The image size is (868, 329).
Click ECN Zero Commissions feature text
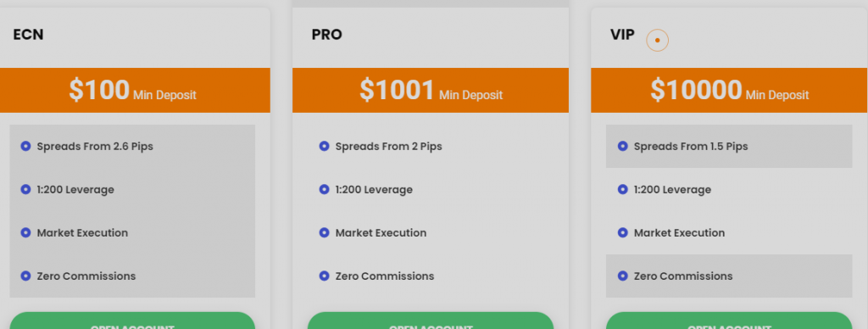tap(86, 276)
